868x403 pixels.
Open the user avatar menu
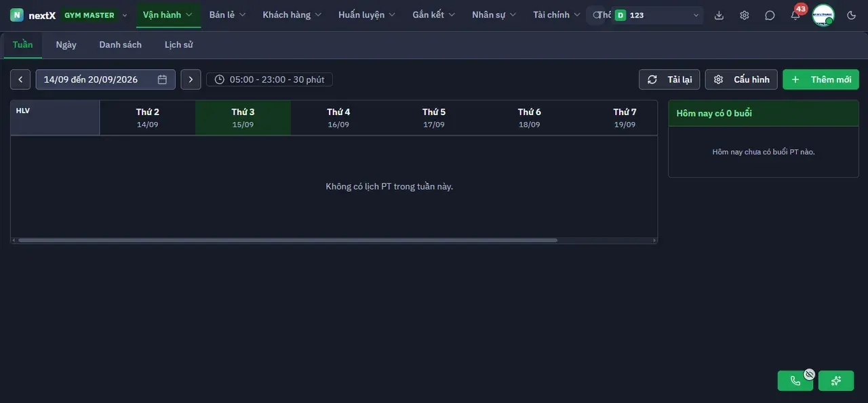823,15
